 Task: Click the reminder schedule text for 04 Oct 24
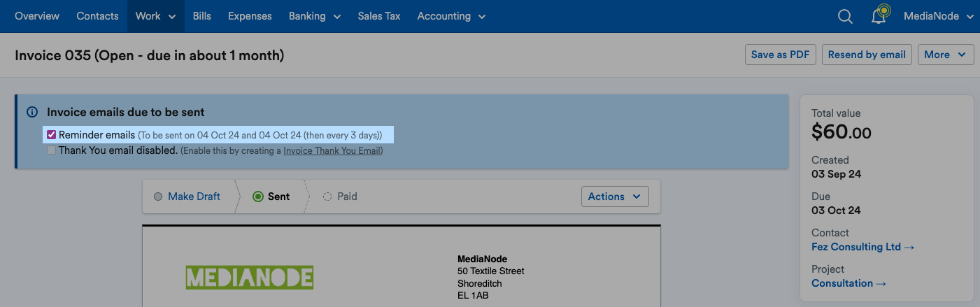coord(260,135)
